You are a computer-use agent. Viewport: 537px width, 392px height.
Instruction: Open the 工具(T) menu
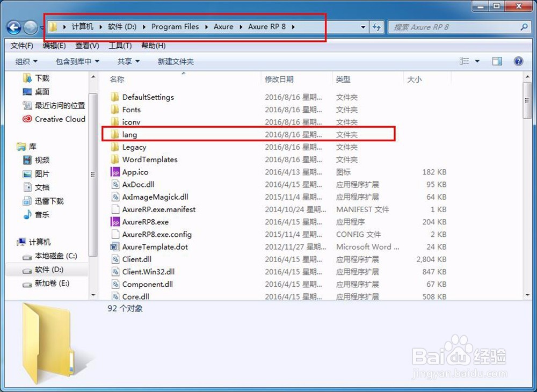(120, 46)
